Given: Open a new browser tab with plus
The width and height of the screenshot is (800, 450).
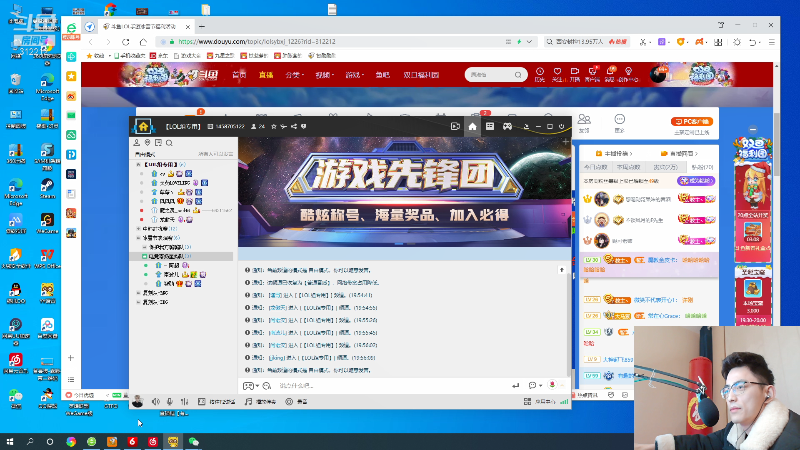Looking at the screenshot, I should 202,26.
